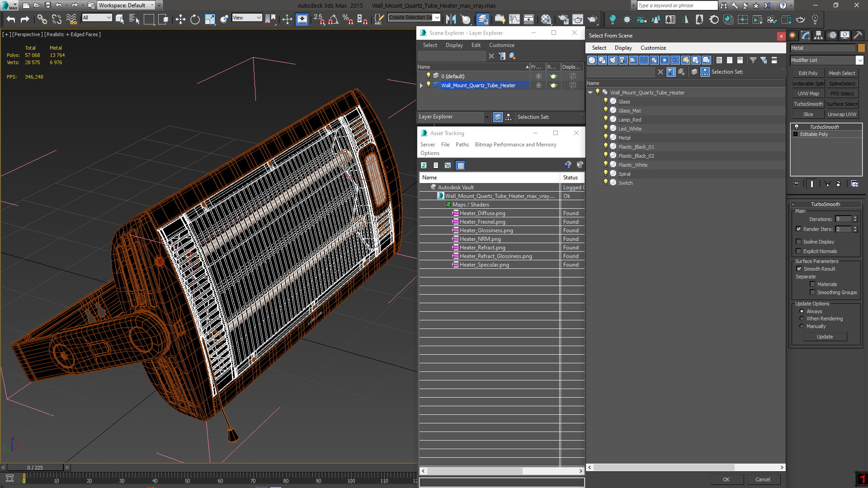
Task: Collapse the TurboSmooth rollout header
Action: coord(825,204)
